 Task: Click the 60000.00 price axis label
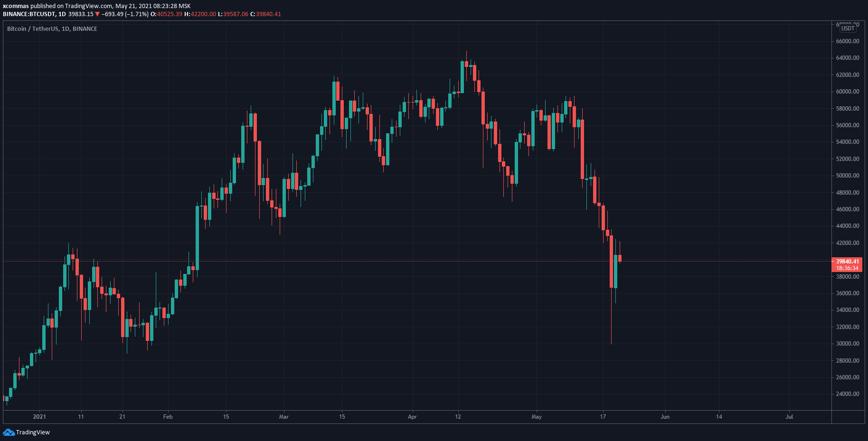848,92
